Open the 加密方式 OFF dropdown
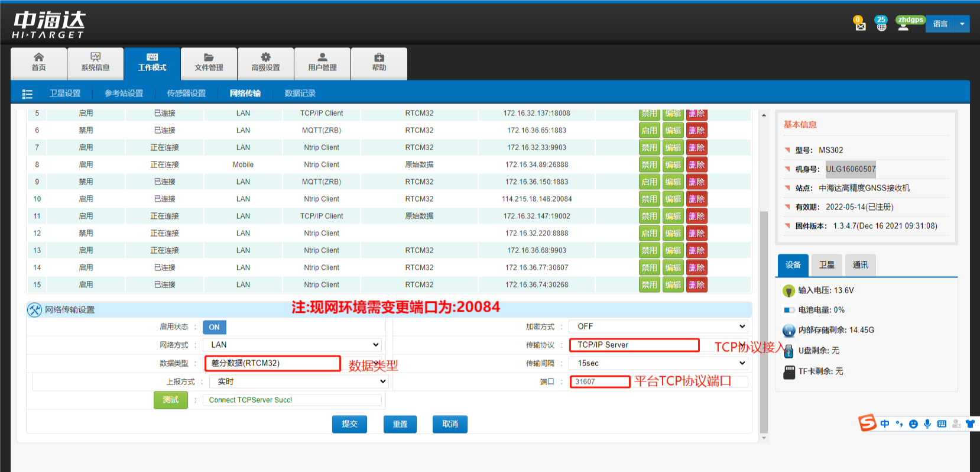Viewport: 980px width, 472px height. click(658, 326)
